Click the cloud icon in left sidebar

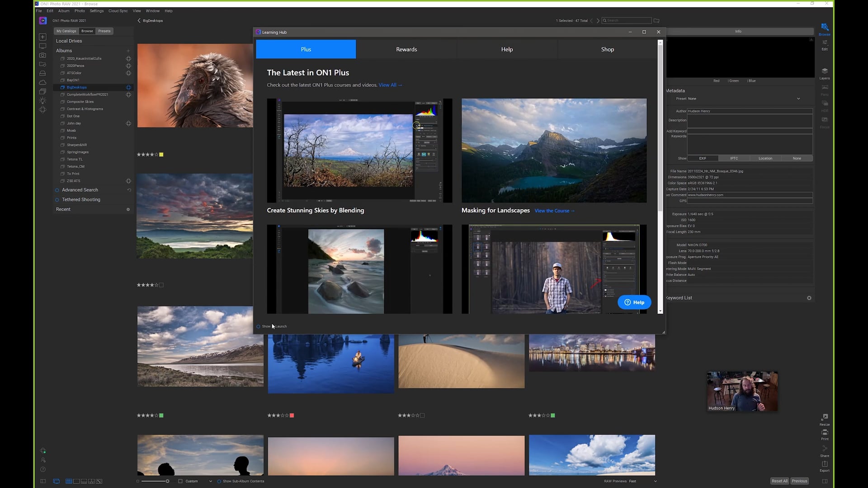(42, 82)
